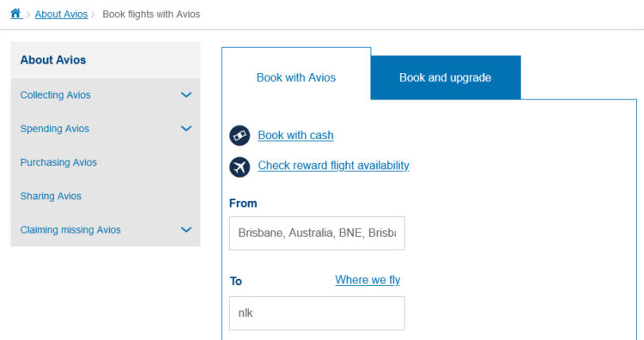Click the From field showing Brisbane
The image size is (644, 340).
point(317,234)
